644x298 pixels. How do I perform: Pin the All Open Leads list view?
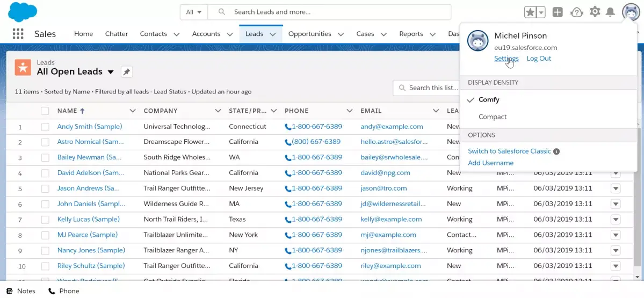pos(127,72)
